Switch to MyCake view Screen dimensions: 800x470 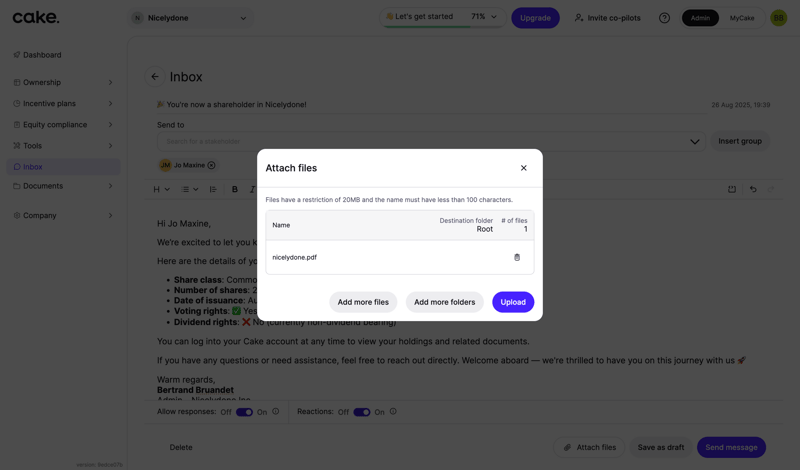click(x=742, y=18)
